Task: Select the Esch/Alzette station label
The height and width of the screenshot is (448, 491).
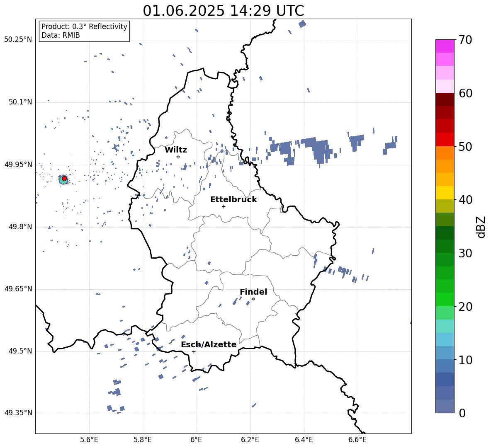Action: [209, 344]
